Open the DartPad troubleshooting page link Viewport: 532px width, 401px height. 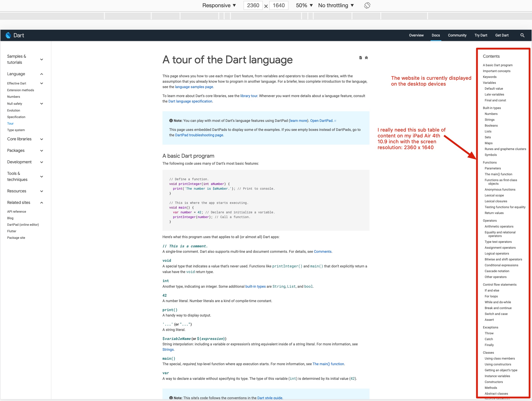[199, 135]
